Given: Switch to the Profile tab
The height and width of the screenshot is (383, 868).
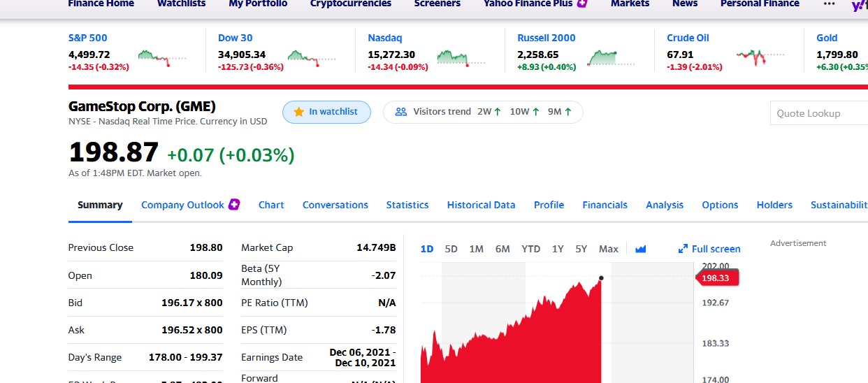Looking at the screenshot, I should (x=549, y=205).
